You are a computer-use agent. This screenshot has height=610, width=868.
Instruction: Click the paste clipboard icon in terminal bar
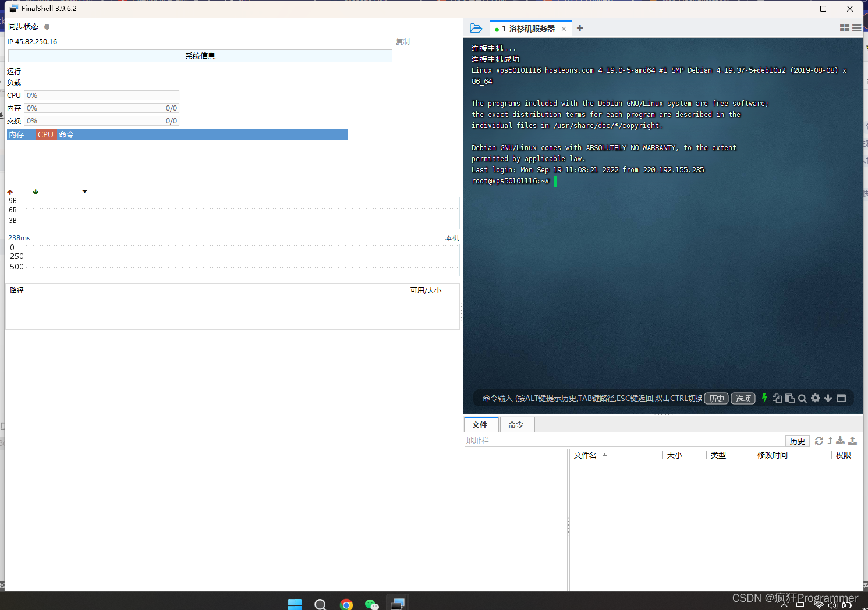coord(789,399)
